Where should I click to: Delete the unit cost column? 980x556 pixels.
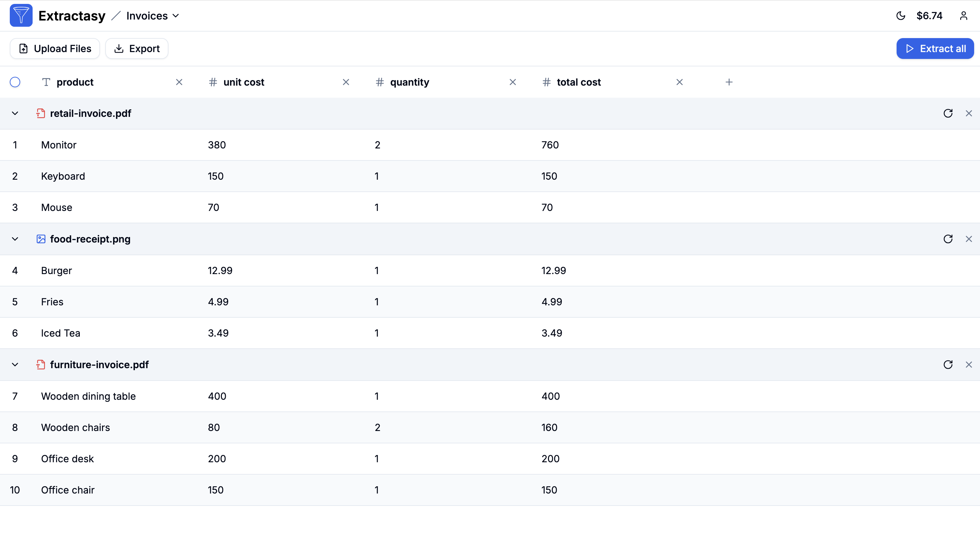click(x=346, y=82)
